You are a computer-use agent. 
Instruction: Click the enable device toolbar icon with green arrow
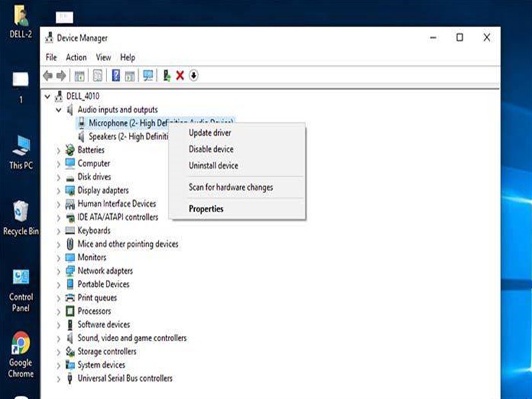167,75
